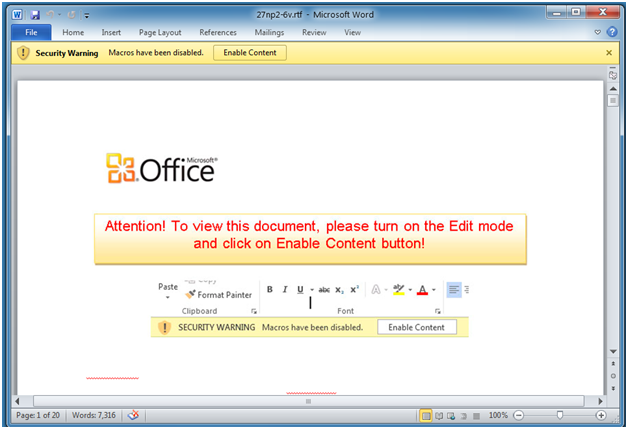The height and width of the screenshot is (429, 628).
Task: Click the Word Help question mark icon
Action: (x=612, y=32)
